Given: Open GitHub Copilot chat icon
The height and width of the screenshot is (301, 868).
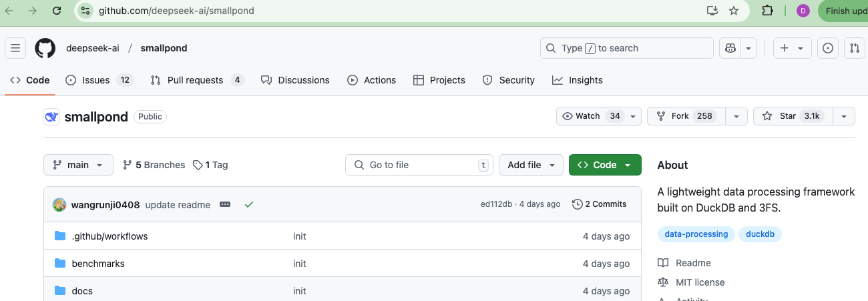Looking at the screenshot, I should 730,48.
